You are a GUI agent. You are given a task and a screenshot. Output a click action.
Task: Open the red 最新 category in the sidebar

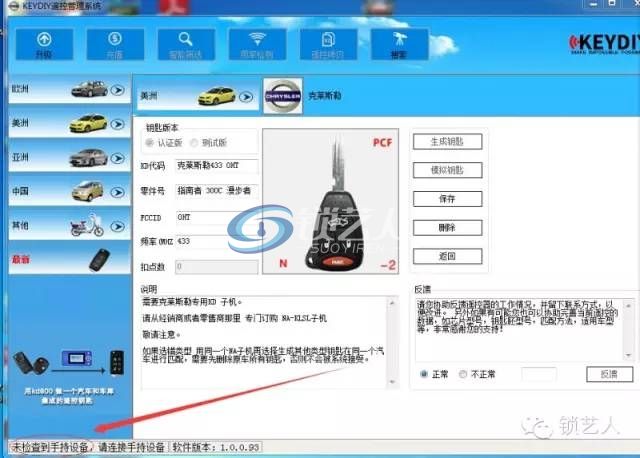tap(69, 260)
